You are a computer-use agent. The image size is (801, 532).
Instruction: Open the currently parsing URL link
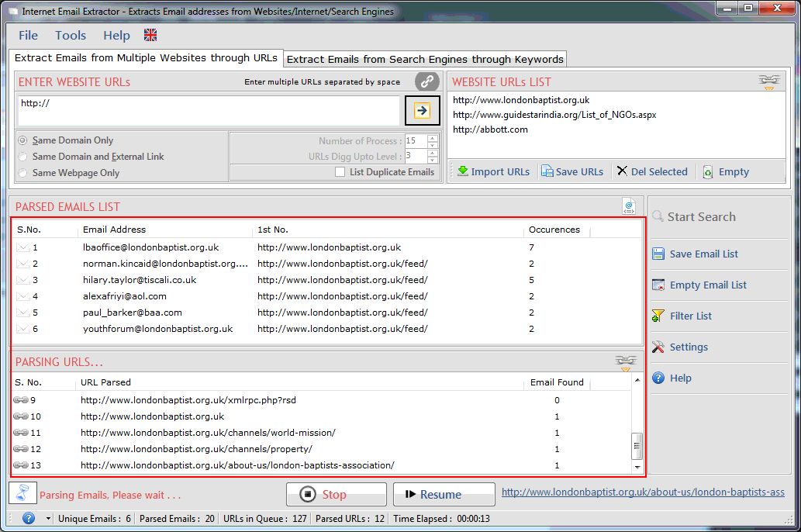(643, 492)
